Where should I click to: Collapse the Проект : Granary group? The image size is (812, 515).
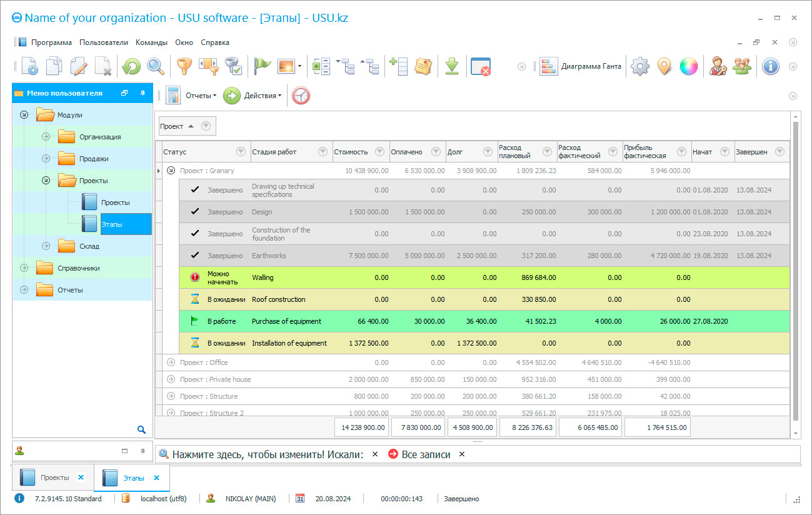[171, 171]
